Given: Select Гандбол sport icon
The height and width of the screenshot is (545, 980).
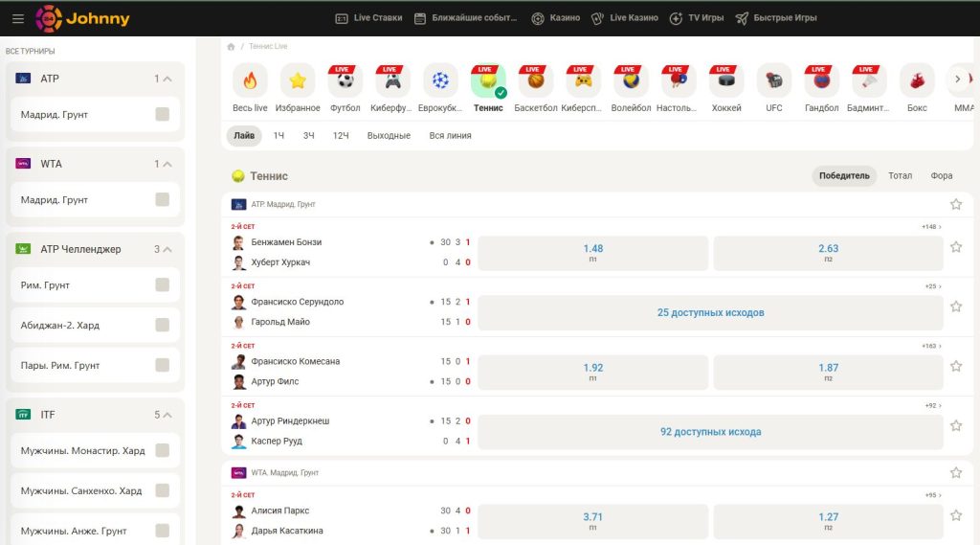Looking at the screenshot, I should [821, 80].
